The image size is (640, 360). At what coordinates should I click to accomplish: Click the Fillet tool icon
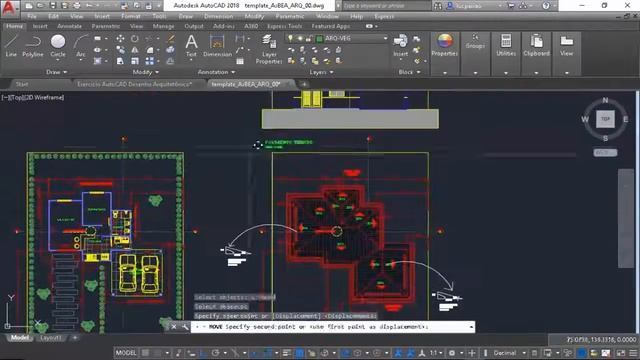(x=150, y=50)
